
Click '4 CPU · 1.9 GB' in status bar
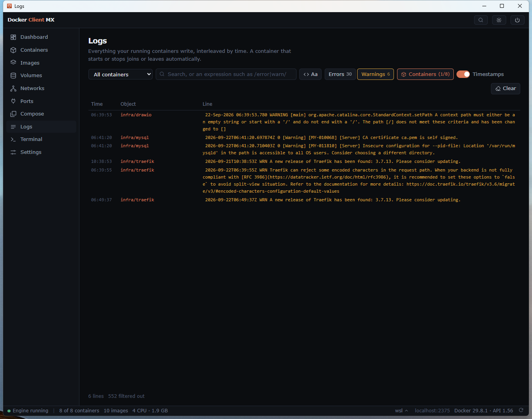[x=150, y=411]
